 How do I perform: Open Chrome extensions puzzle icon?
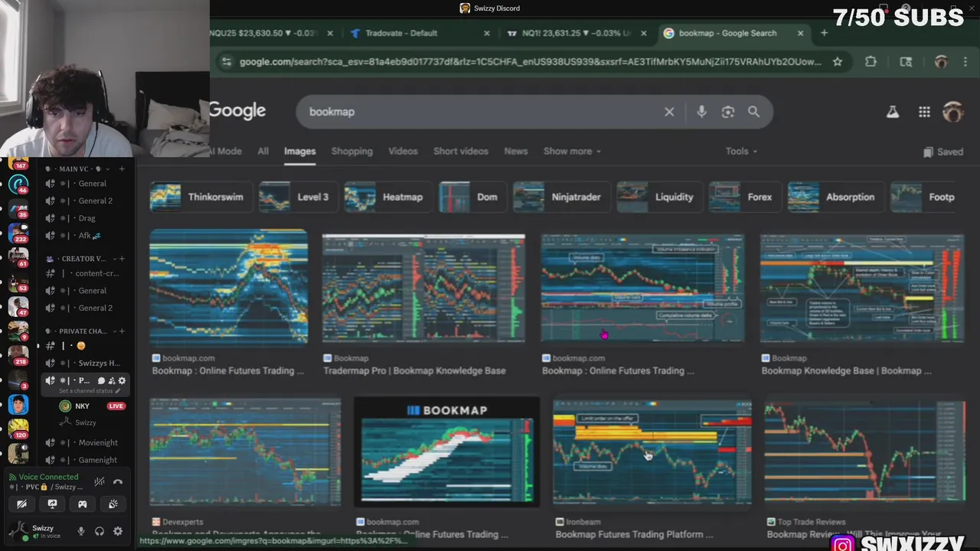click(x=871, y=62)
